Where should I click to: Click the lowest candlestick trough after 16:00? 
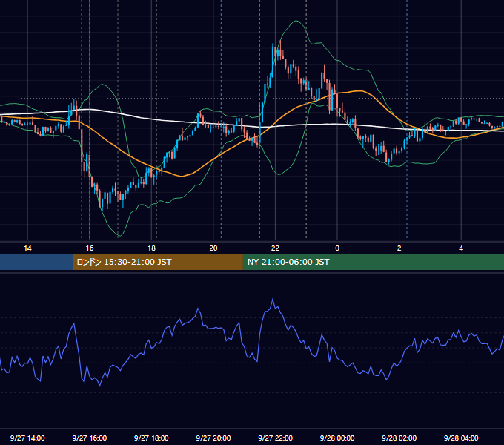pos(102,204)
